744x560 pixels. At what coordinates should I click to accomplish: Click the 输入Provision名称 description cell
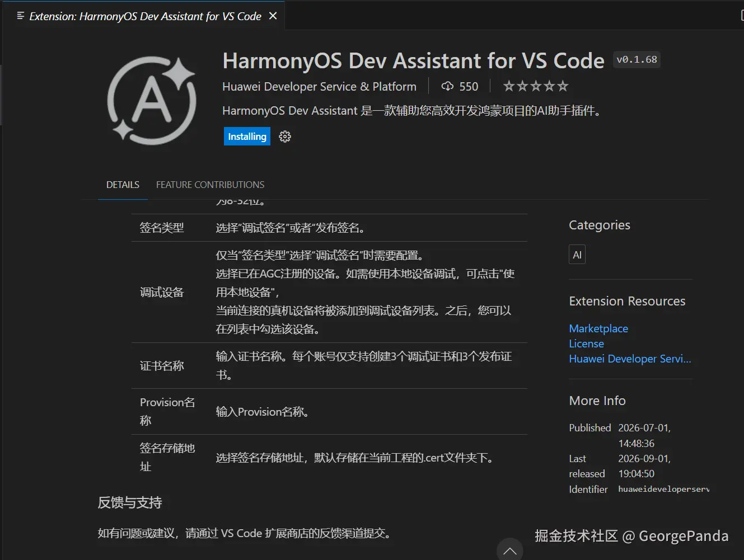click(x=367, y=412)
